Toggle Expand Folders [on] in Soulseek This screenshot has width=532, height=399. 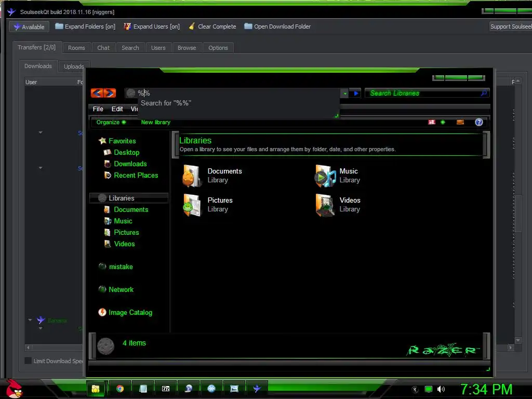85,26
